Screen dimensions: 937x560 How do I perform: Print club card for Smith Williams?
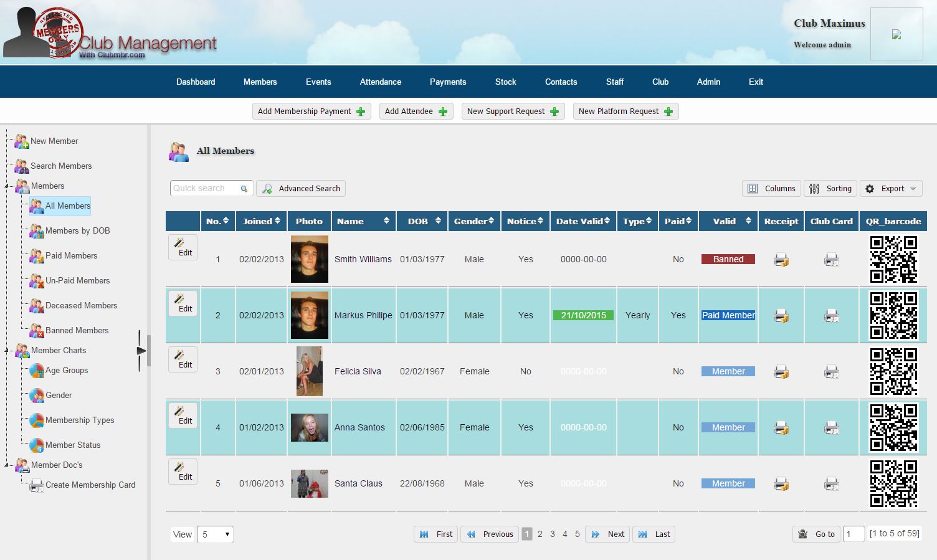pyautogui.click(x=832, y=260)
